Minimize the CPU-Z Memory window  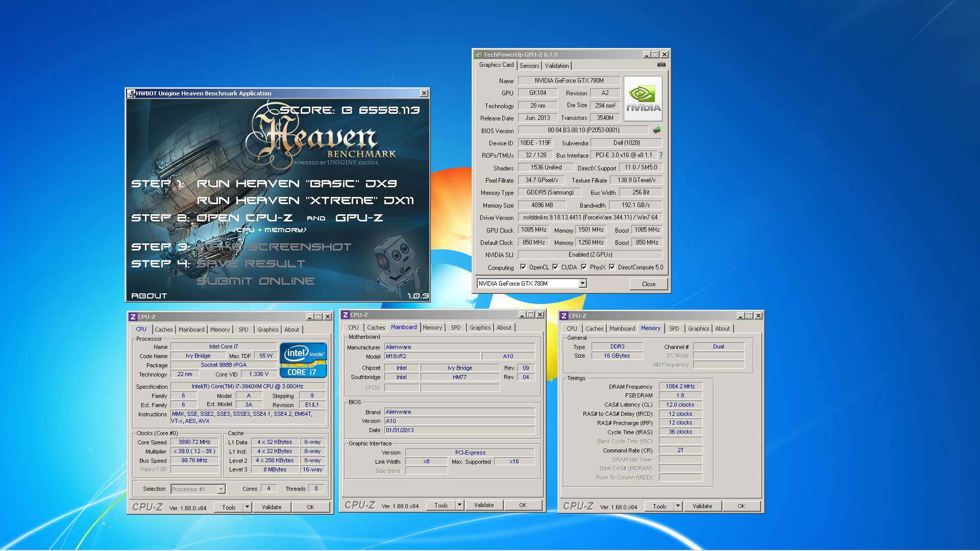741,316
